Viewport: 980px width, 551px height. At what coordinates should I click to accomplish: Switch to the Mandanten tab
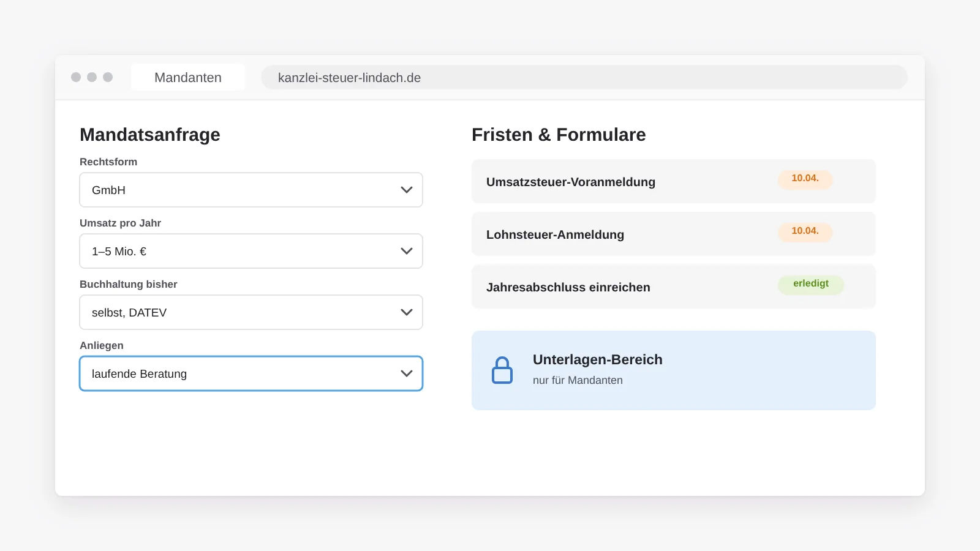pos(188,78)
